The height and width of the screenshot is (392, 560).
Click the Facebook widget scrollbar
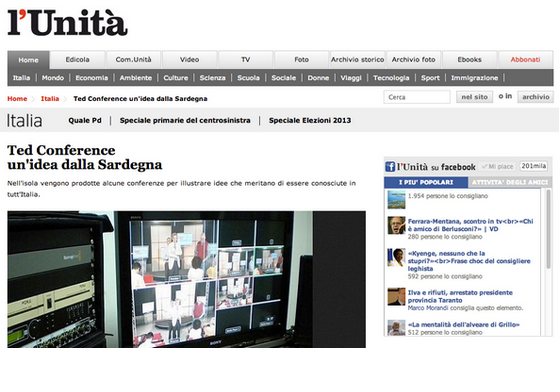click(x=548, y=229)
